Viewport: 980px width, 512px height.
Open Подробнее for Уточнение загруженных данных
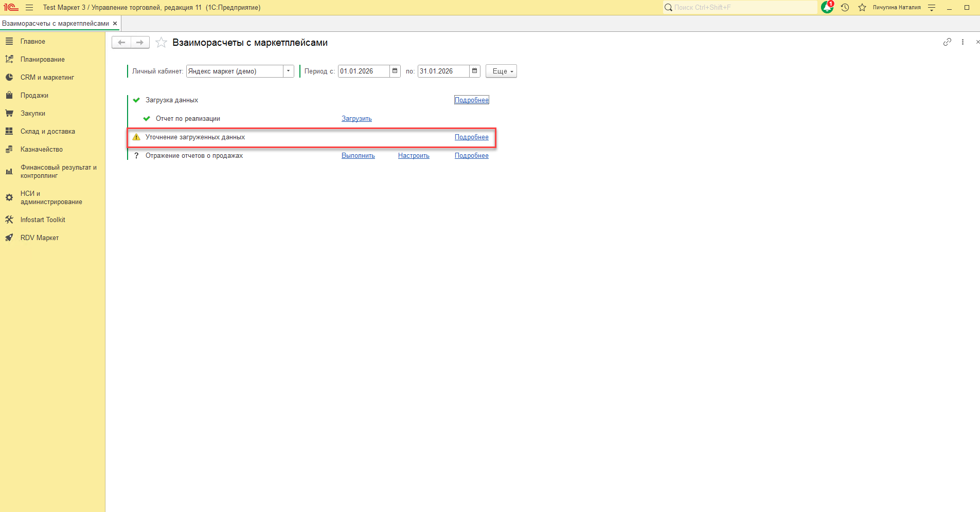tap(472, 137)
